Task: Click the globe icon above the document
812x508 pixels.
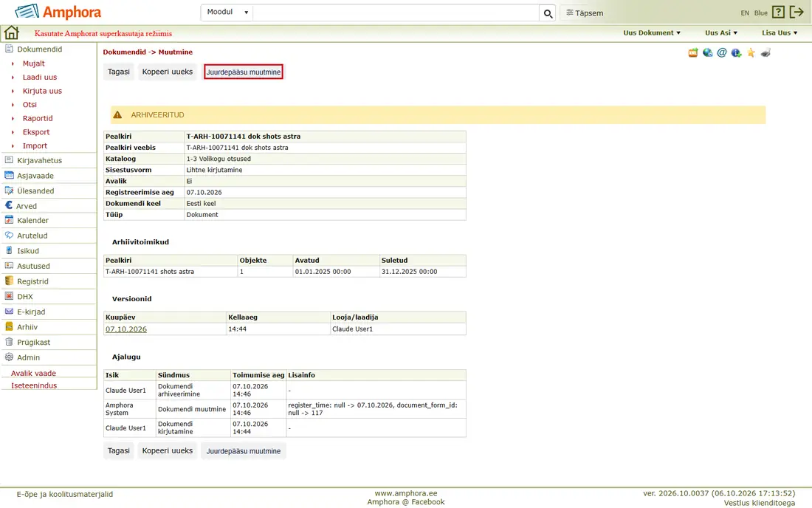Action: [707, 52]
